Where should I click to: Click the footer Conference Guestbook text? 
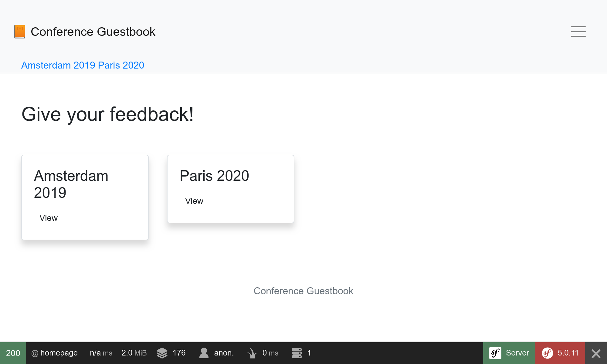pyautogui.click(x=303, y=291)
